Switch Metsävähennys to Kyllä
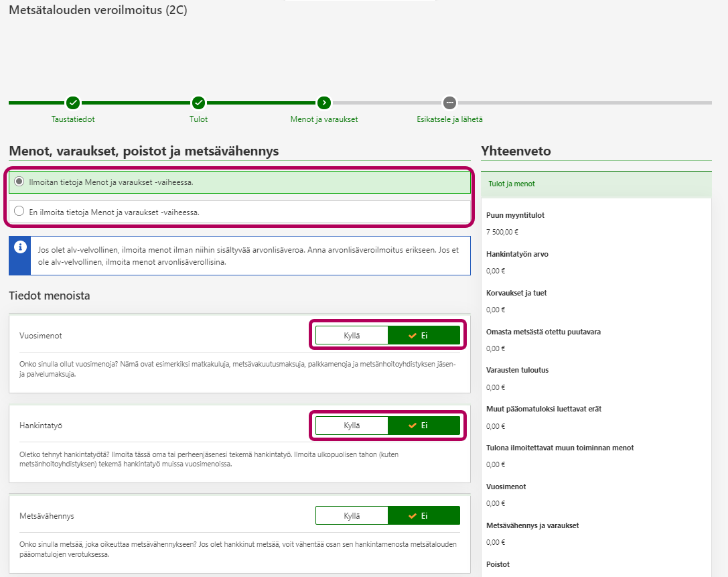 pyautogui.click(x=352, y=516)
